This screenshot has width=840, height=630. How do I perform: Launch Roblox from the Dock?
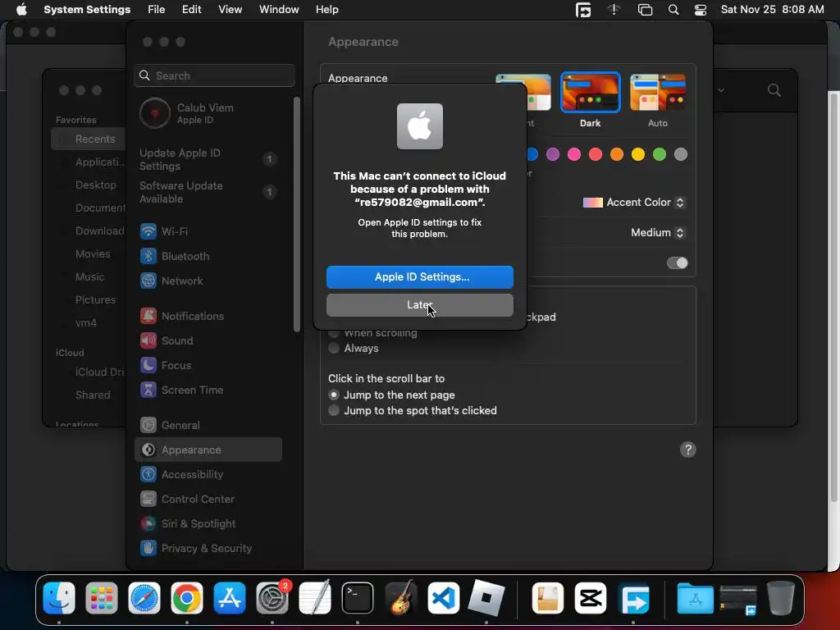(486, 598)
